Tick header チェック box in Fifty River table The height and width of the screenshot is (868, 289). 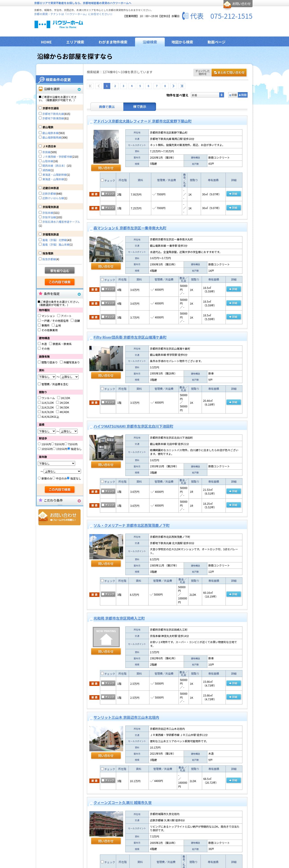(103, 388)
